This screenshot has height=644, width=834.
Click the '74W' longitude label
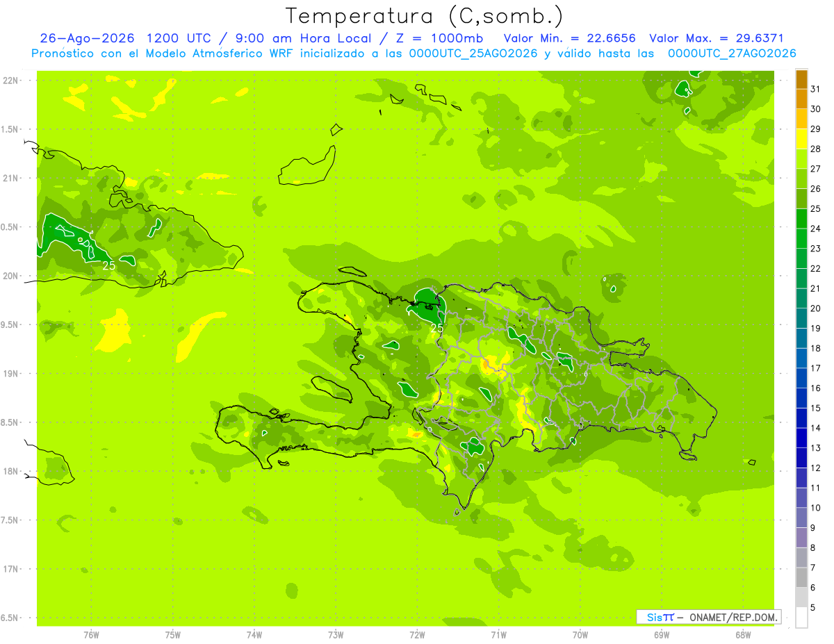(254, 635)
